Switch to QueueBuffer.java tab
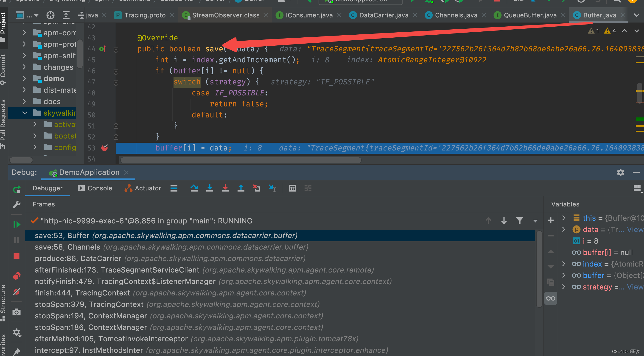 [x=530, y=15]
